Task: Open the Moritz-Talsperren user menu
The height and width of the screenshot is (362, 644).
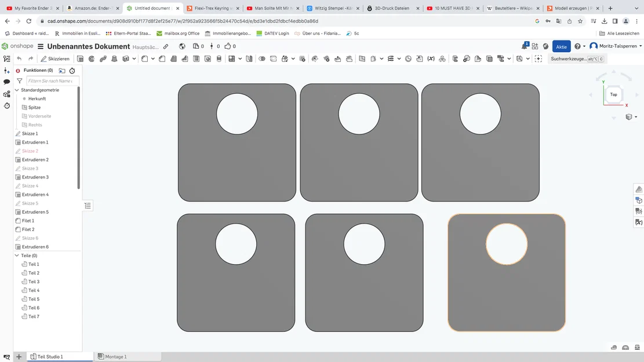Action: coord(616,46)
